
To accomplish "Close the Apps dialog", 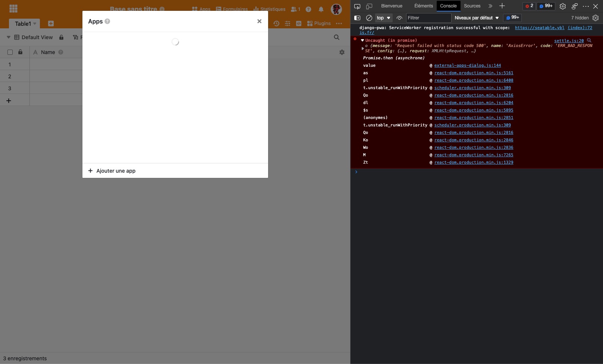I will tap(259, 21).
